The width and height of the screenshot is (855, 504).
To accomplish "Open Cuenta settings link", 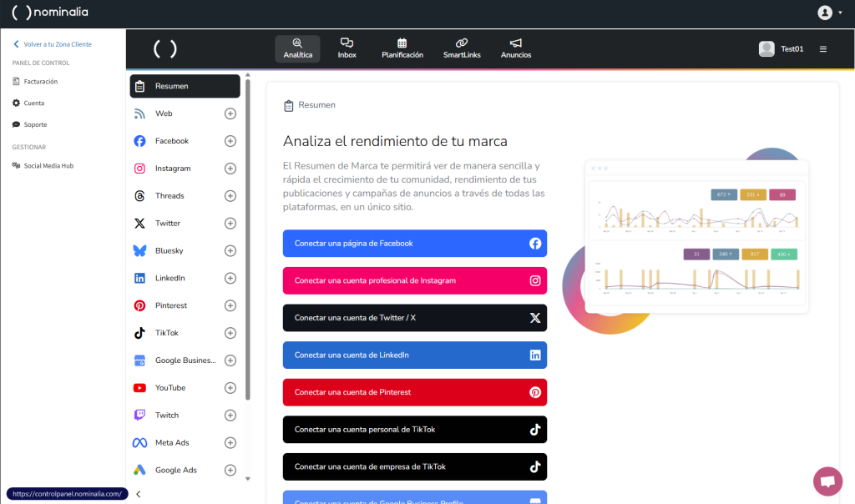I will (x=28, y=103).
